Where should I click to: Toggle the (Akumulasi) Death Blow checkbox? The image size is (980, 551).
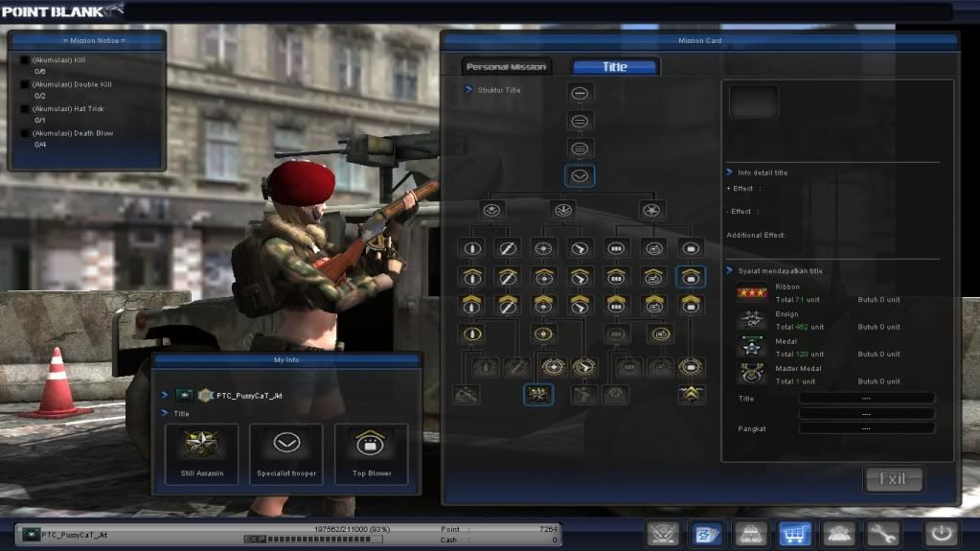pos(24,133)
